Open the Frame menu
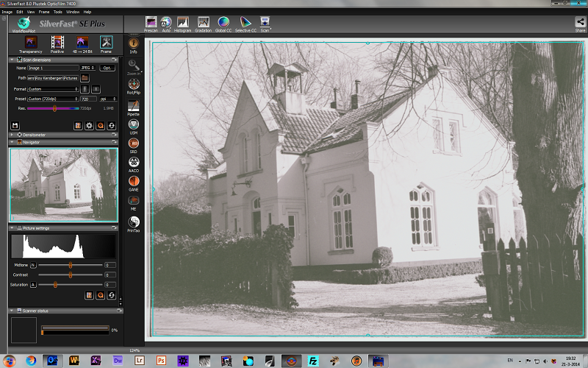Image resolution: width=588 pixels, height=368 pixels. [x=43, y=12]
